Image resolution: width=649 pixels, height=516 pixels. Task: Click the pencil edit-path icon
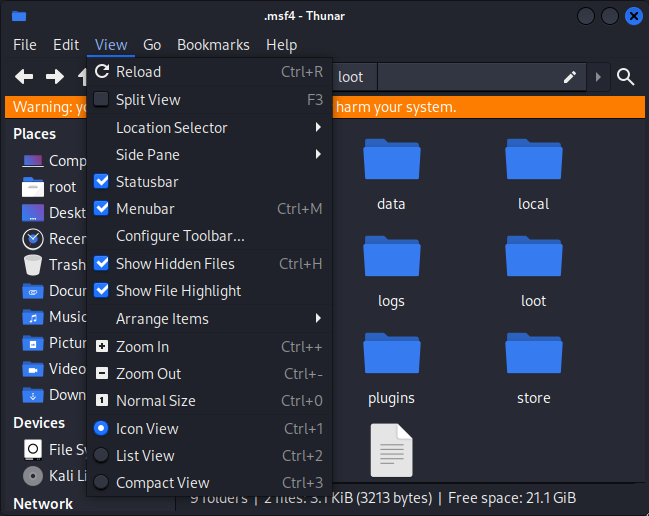point(570,77)
